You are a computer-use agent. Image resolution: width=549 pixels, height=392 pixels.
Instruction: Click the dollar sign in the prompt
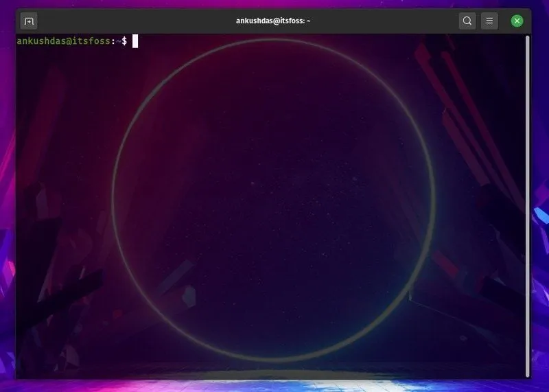(124, 41)
